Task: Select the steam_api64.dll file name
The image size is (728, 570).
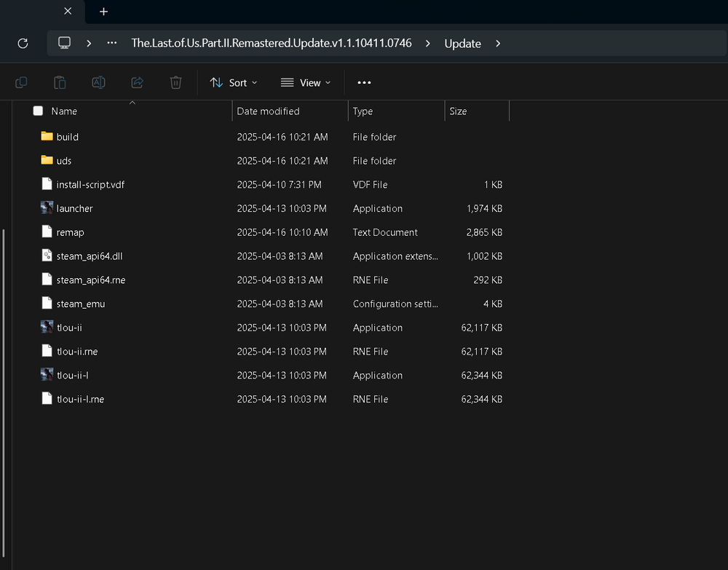Action: (x=90, y=256)
